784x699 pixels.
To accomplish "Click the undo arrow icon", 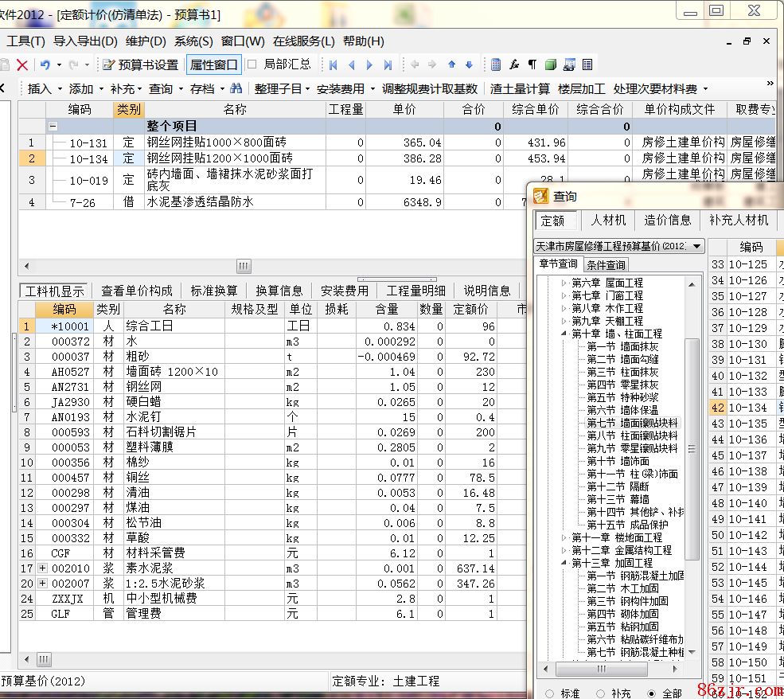I will [45, 65].
